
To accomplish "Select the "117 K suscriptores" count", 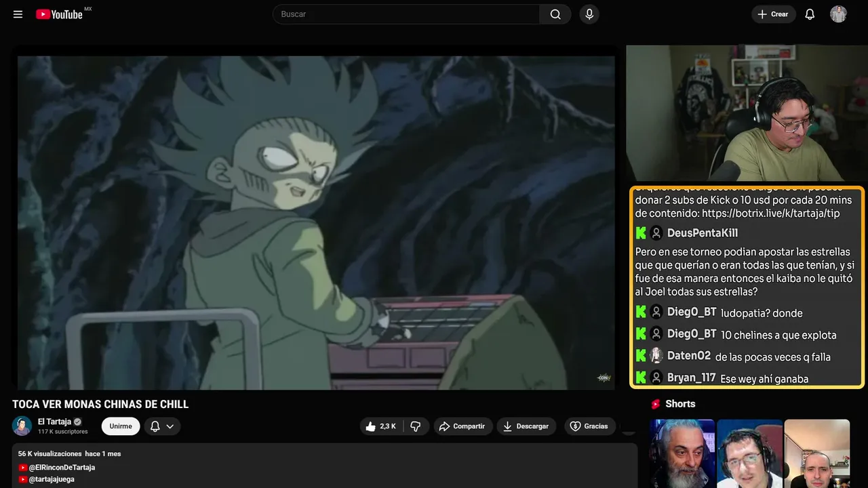I will (x=63, y=432).
